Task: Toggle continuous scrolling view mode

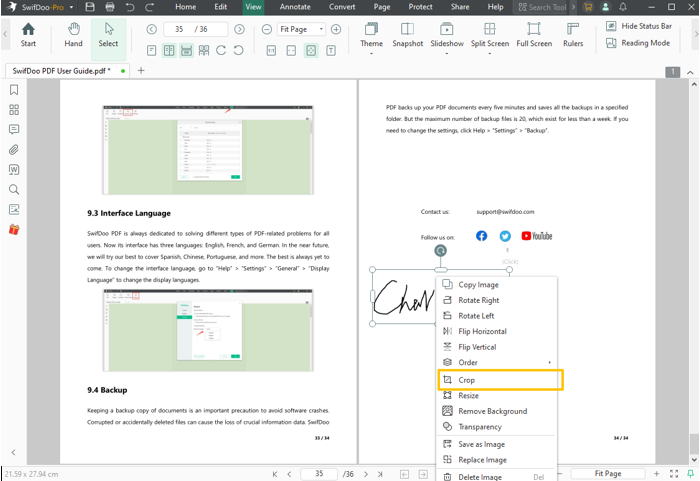Action: click(187, 50)
